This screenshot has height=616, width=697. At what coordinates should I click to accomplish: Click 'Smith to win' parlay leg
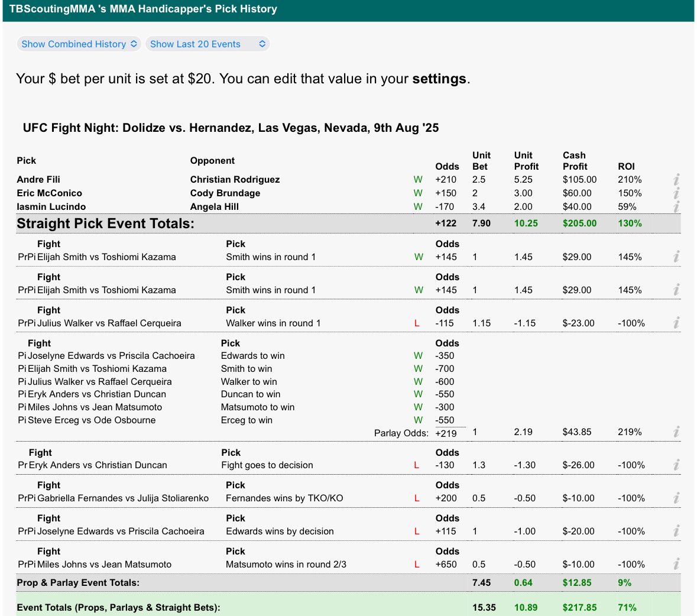pos(247,368)
